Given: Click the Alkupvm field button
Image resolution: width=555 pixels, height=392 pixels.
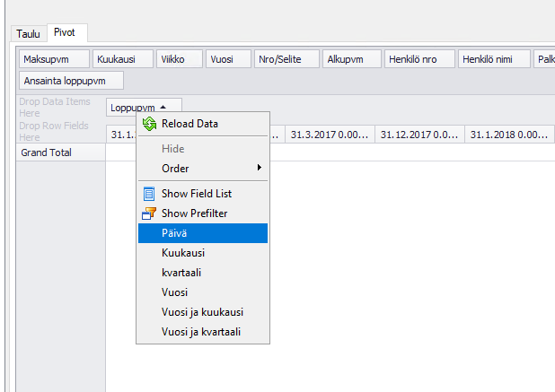Looking at the screenshot, I should [352, 59].
